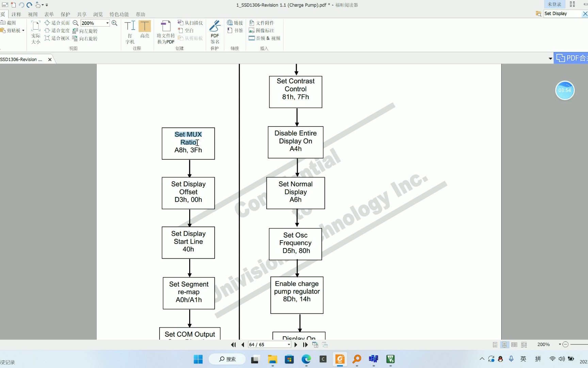Expand the tab list dropdown arrow
This screenshot has width=588, height=368.
[x=550, y=59]
